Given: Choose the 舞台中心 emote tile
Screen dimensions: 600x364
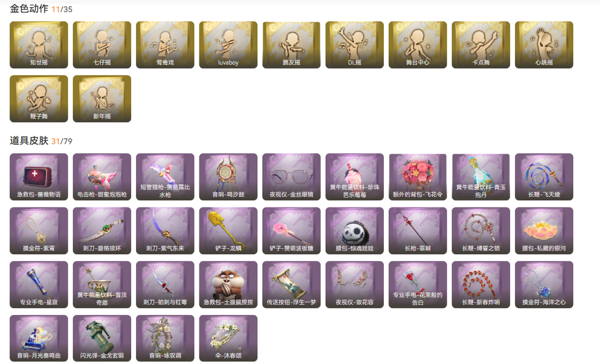Looking at the screenshot, I should click(x=417, y=45).
